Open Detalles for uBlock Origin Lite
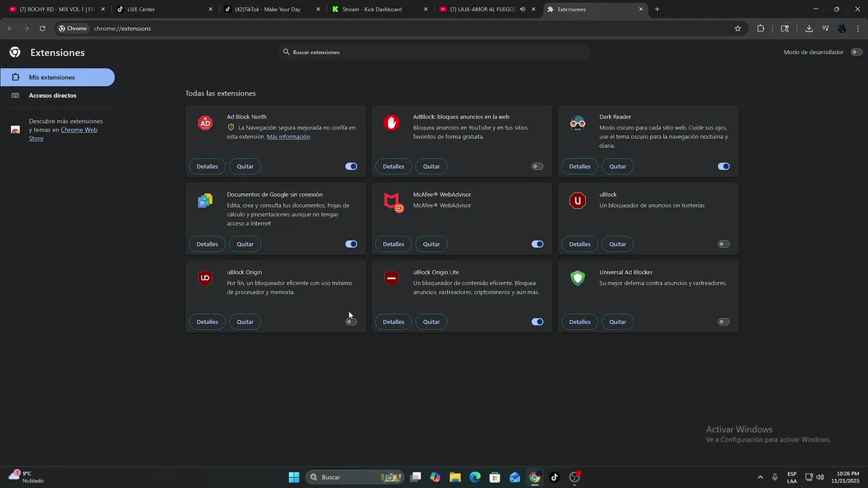 393,322
